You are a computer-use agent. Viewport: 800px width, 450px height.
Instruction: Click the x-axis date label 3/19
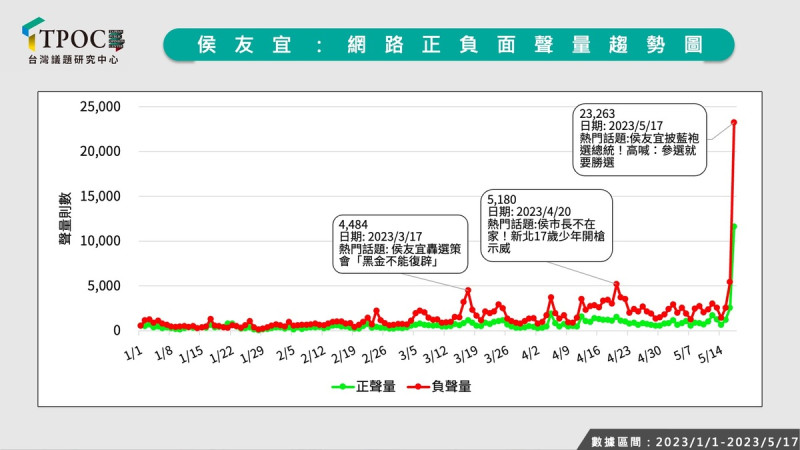(x=467, y=355)
